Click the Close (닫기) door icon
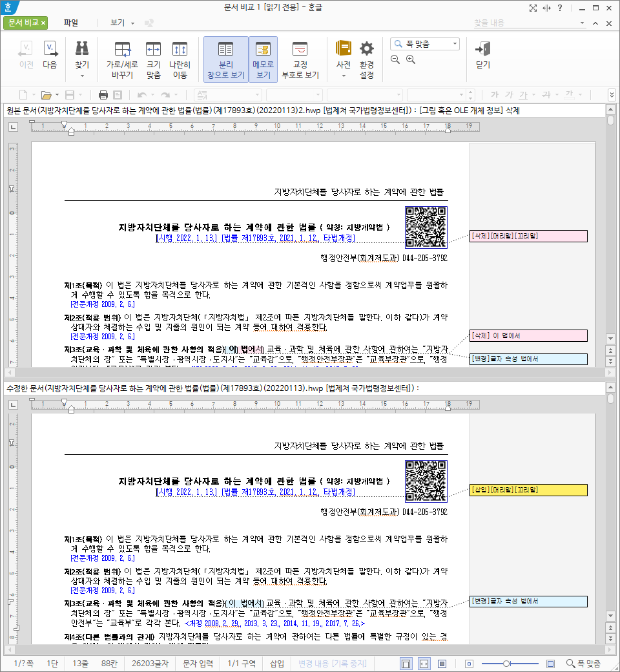This screenshot has width=620, height=672. pos(483,54)
